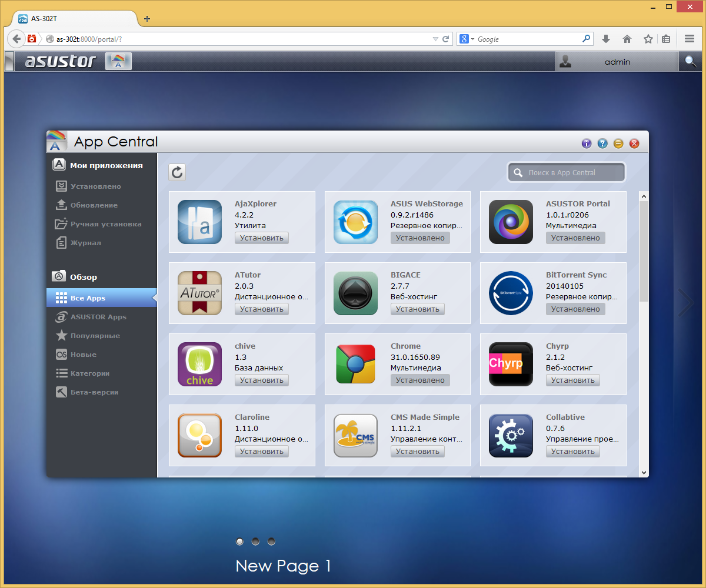Reload the page in browser

pos(446,39)
